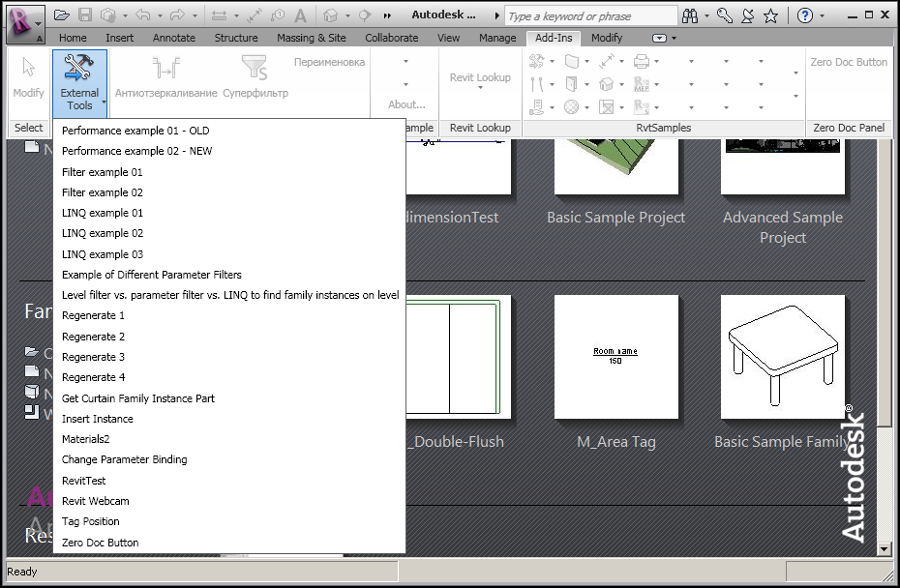Click the Text icon in quick access toolbar

point(301,15)
